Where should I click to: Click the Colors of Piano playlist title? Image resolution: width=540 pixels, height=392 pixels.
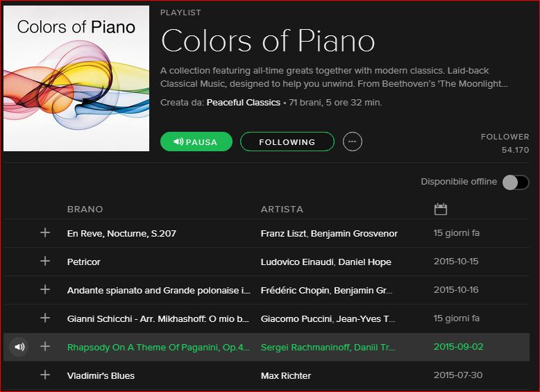[x=268, y=41]
